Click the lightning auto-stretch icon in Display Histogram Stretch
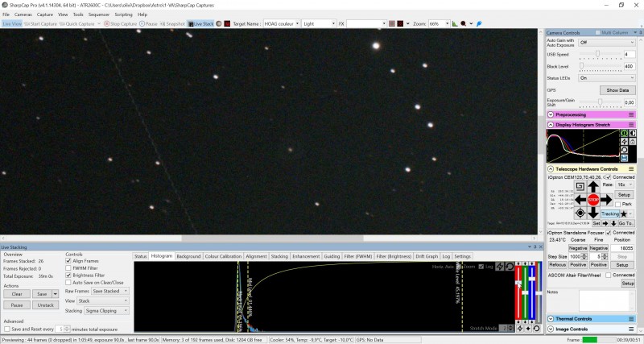Image resolution: width=644 pixels, height=344 pixels. (x=624, y=142)
